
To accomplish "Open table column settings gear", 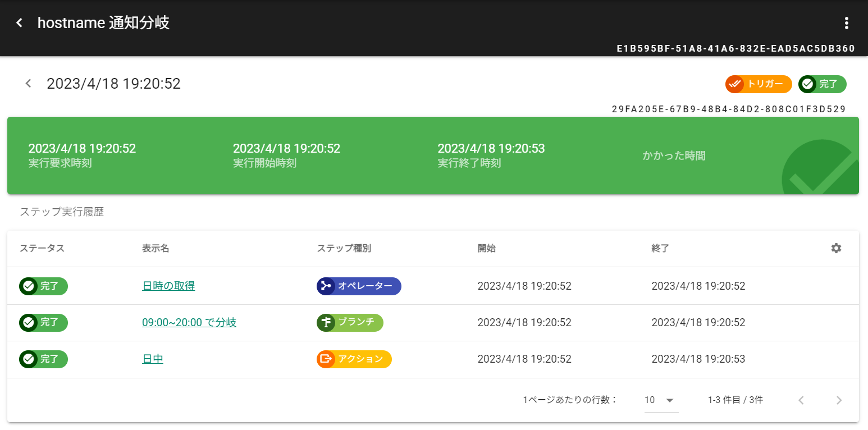I will click(x=836, y=248).
